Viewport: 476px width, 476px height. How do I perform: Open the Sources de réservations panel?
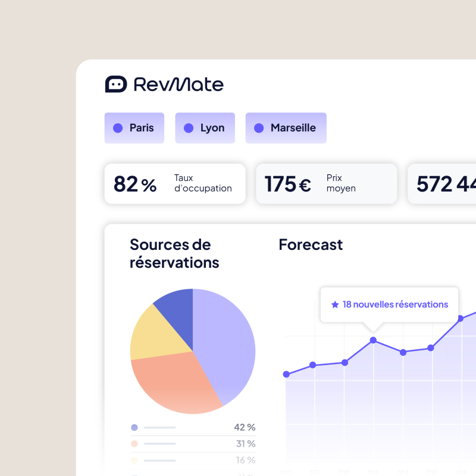click(x=174, y=253)
